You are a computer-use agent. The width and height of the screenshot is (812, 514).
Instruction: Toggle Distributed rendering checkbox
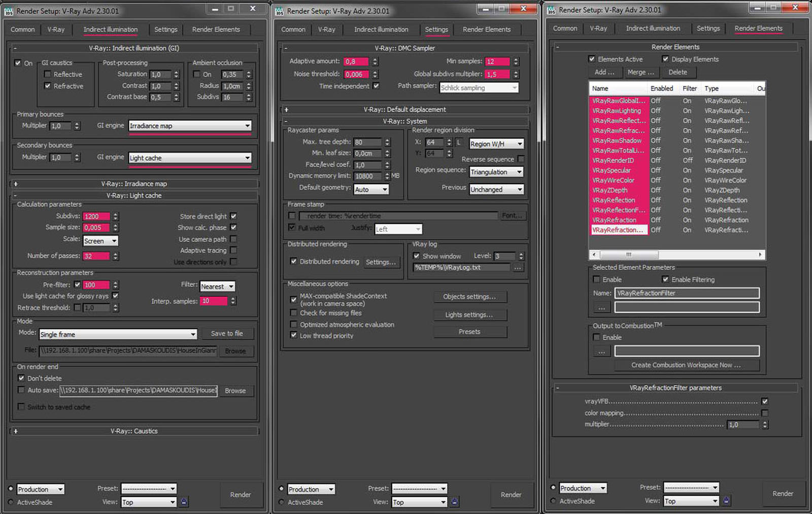click(293, 261)
